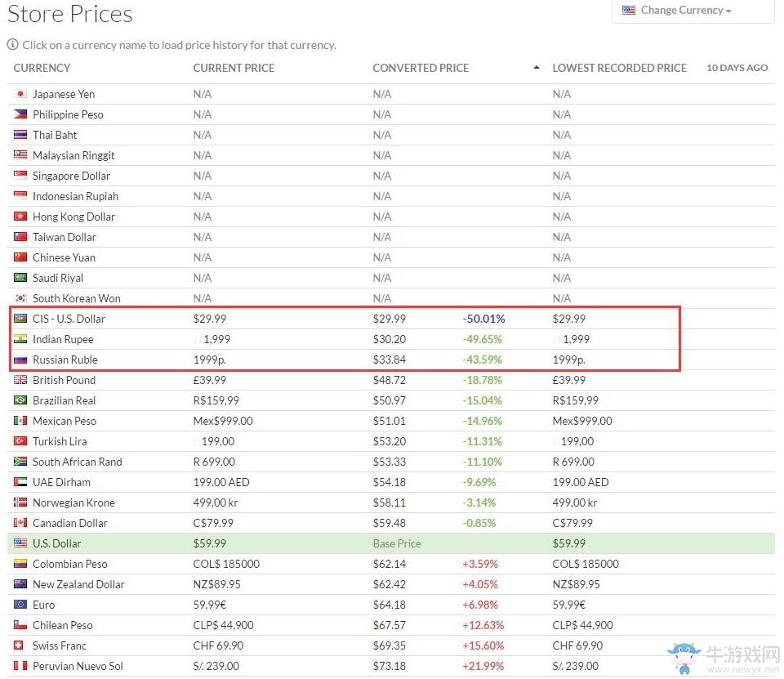Click the Japanese Yen flag icon

[20, 94]
